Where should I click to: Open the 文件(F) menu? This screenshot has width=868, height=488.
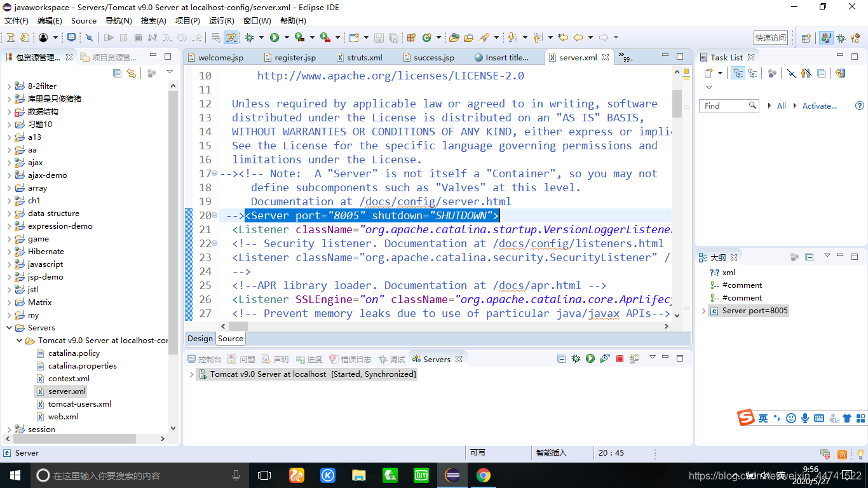tap(16, 20)
